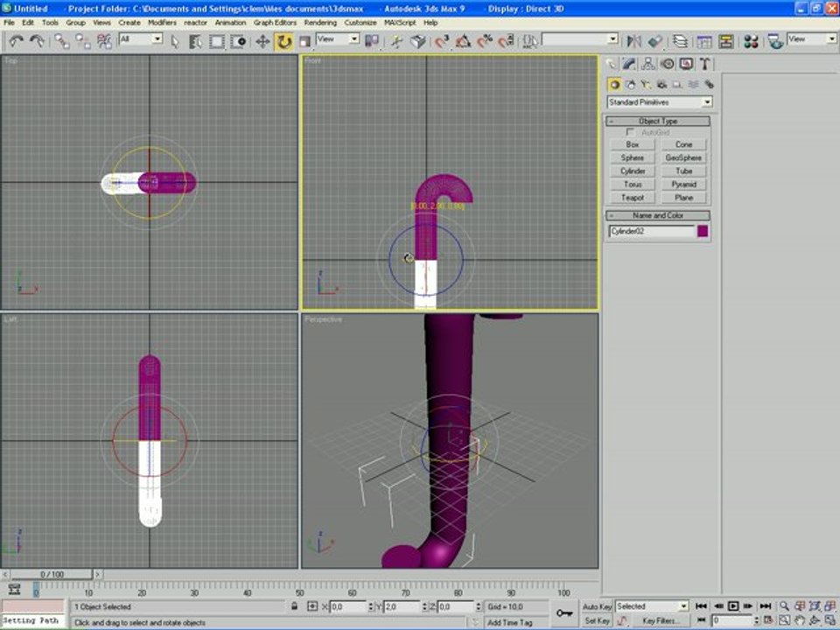Open the Customize menu
The height and width of the screenshot is (630, 840).
point(360,23)
